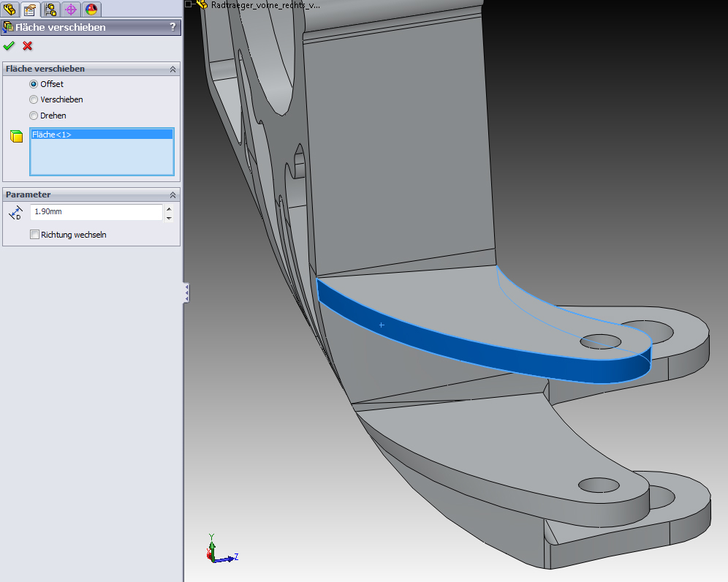Enable the Richtung wechseln checkbox
This screenshot has height=582, width=728.
click(34, 235)
